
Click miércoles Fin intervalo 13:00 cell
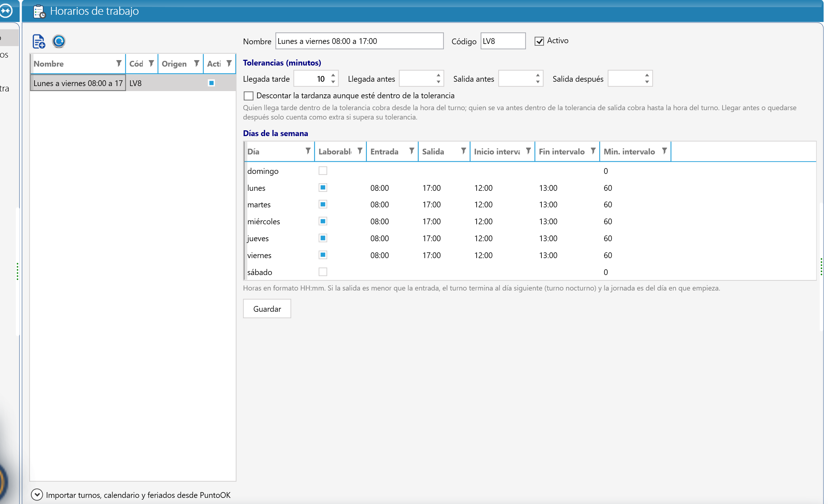coord(548,221)
